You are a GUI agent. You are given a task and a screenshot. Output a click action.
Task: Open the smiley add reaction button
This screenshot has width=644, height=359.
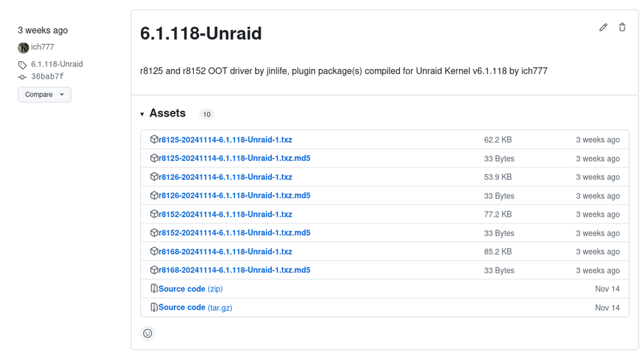coord(147,333)
